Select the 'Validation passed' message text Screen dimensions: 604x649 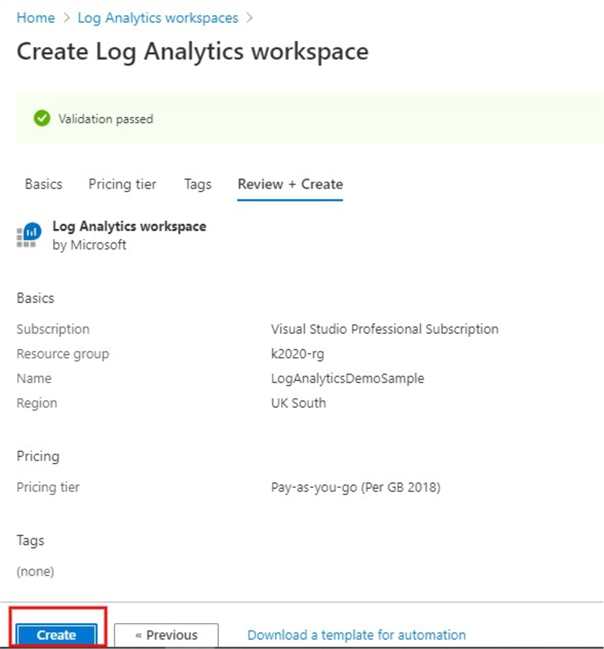pos(106,119)
